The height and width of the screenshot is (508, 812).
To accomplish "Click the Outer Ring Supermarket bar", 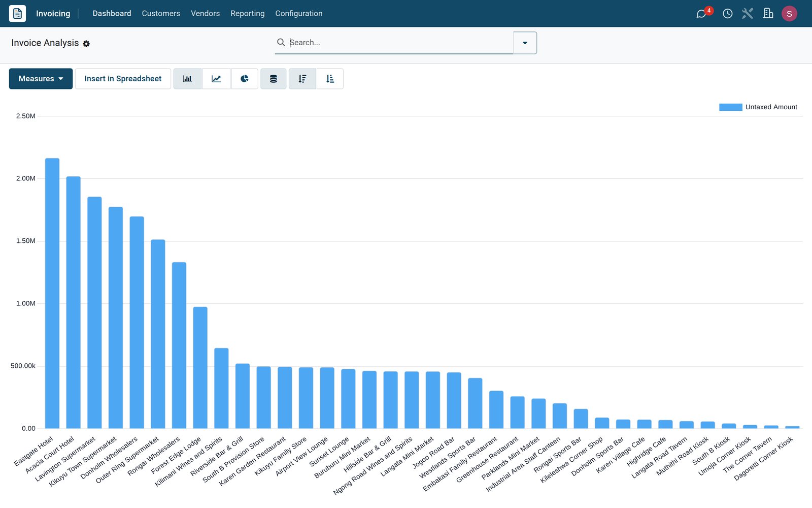I will pyautogui.click(x=158, y=334).
